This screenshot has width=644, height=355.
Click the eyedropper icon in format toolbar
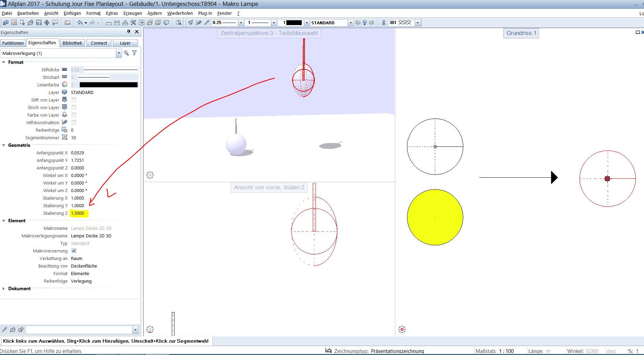[x=207, y=23]
